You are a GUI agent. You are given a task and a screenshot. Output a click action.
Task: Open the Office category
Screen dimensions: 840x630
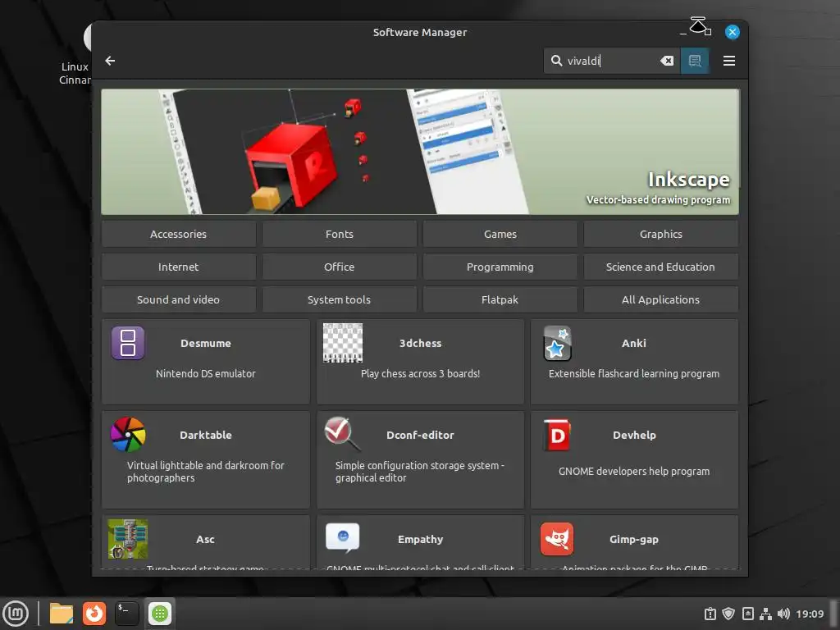339,267
